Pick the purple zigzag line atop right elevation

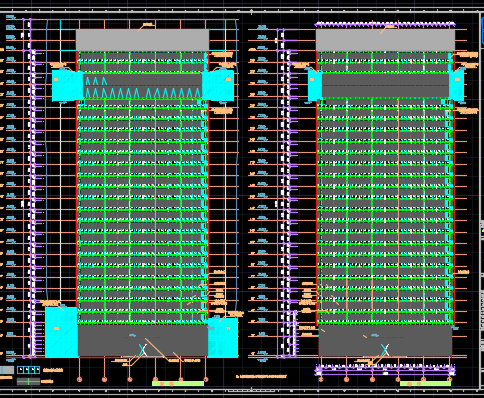coord(385,24)
